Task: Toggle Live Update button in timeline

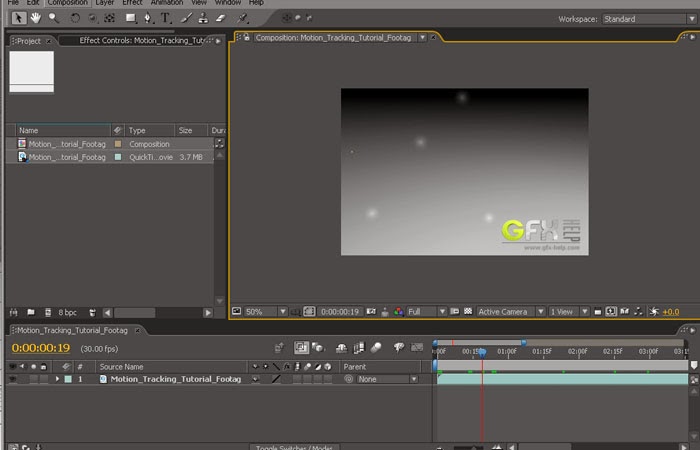Action: (x=301, y=347)
